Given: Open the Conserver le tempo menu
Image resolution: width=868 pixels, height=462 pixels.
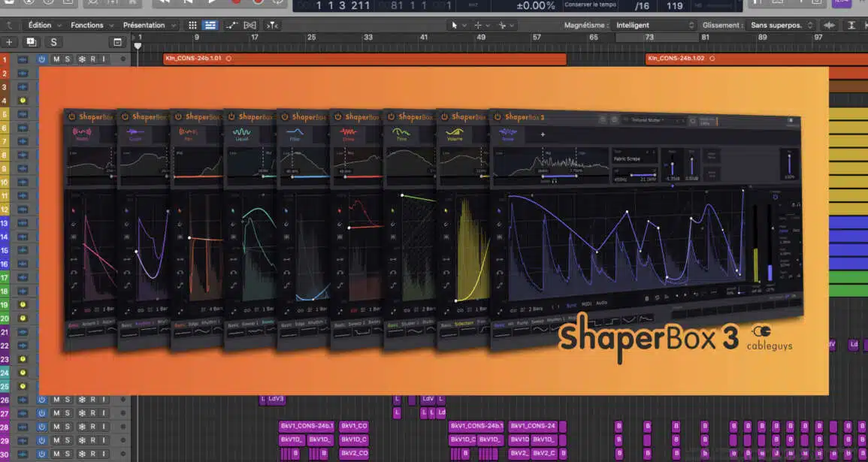Looking at the screenshot, I should (x=588, y=5).
